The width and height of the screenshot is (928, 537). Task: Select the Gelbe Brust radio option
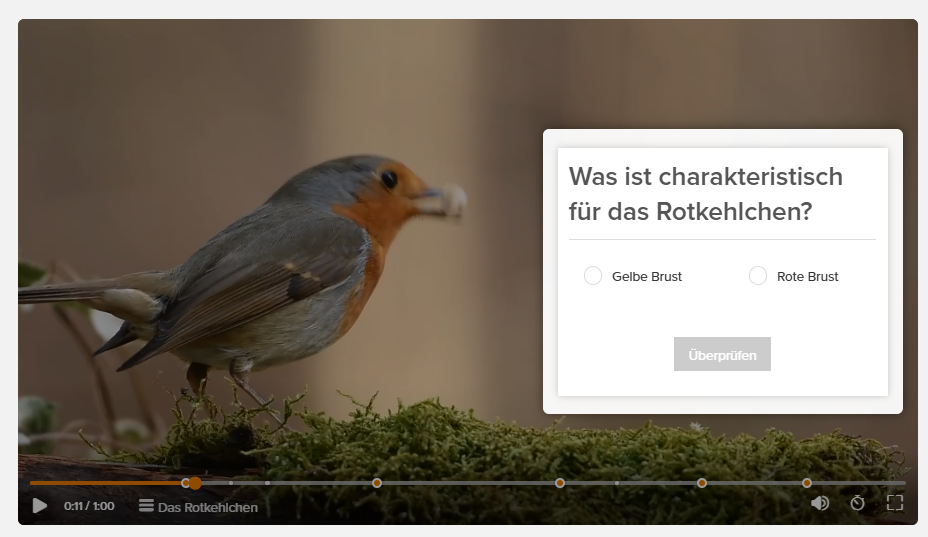[593, 276]
